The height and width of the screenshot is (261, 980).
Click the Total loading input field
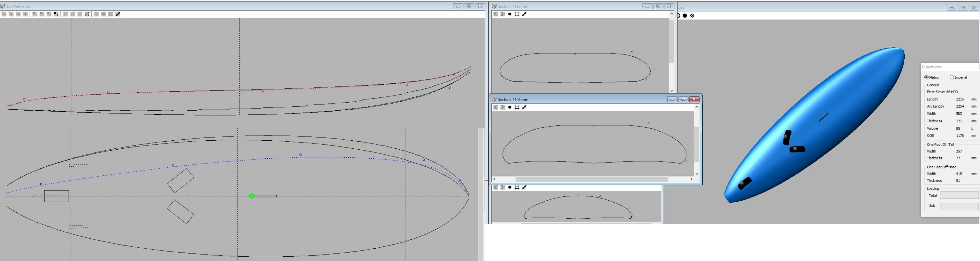tap(959, 196)
